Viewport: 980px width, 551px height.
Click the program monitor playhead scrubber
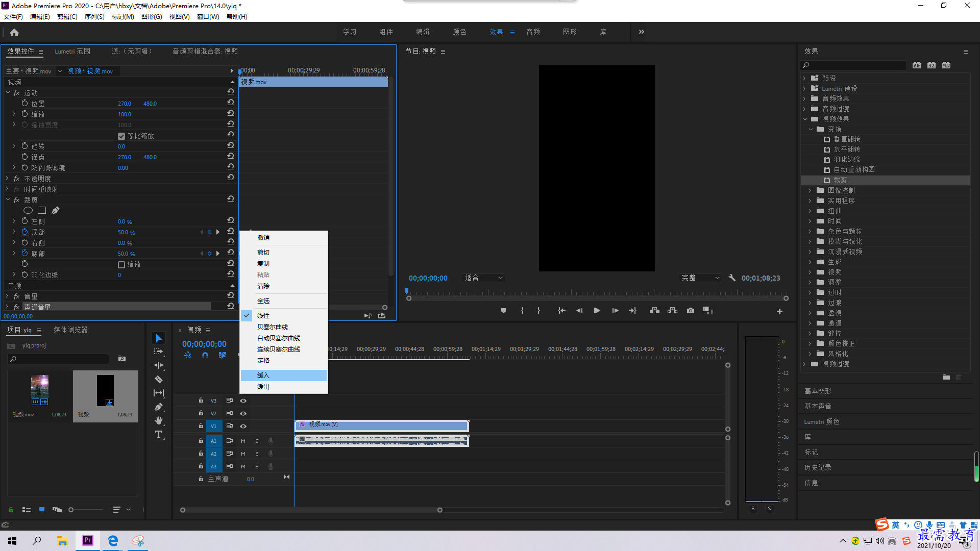[407, 291]
